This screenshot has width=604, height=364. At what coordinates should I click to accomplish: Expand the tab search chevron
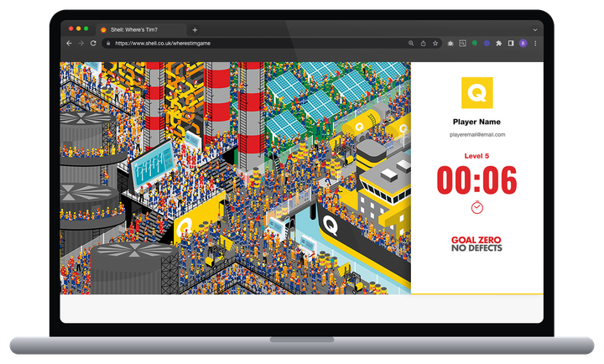coord(534,29)
